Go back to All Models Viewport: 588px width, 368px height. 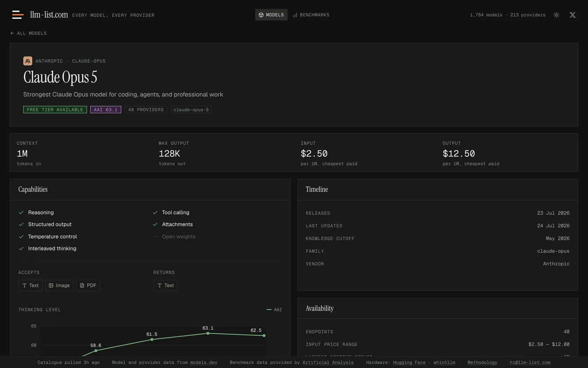click(28, 33)
